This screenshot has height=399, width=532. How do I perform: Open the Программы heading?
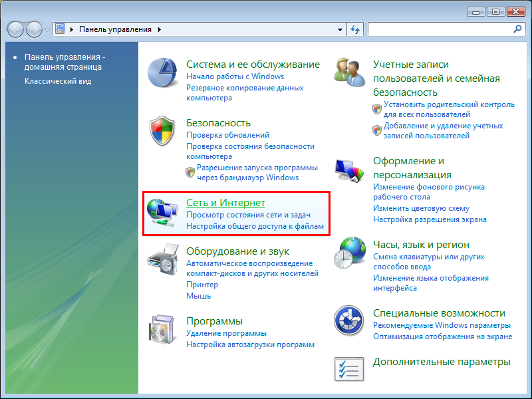point(214,321)
